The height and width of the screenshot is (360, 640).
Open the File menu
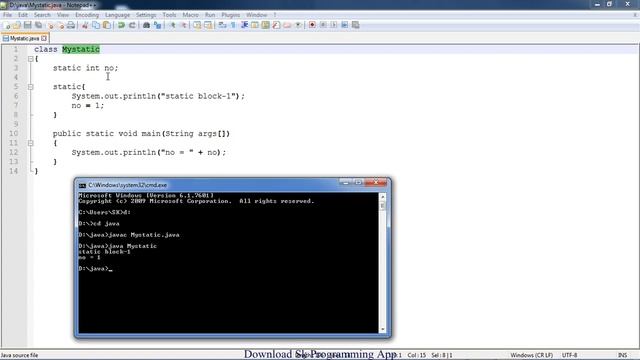7,15
